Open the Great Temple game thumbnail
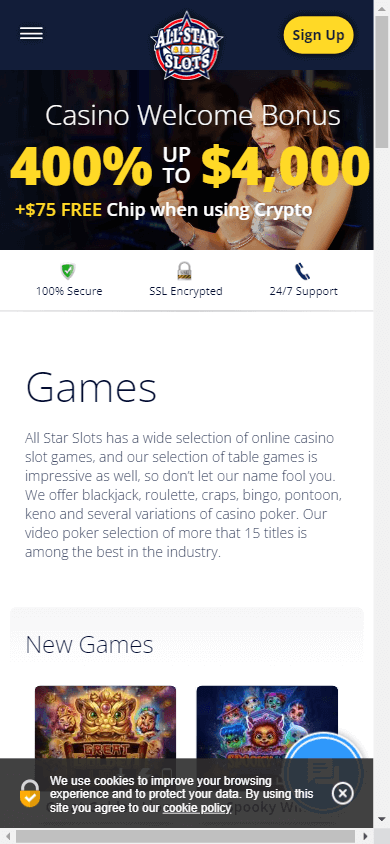390x844 pixels. 105,723
